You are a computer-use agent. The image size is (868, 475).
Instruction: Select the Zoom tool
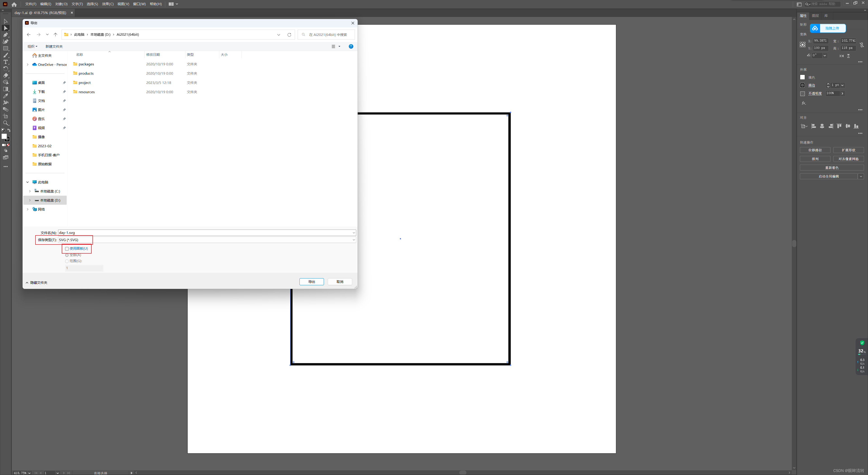point(6,123)
